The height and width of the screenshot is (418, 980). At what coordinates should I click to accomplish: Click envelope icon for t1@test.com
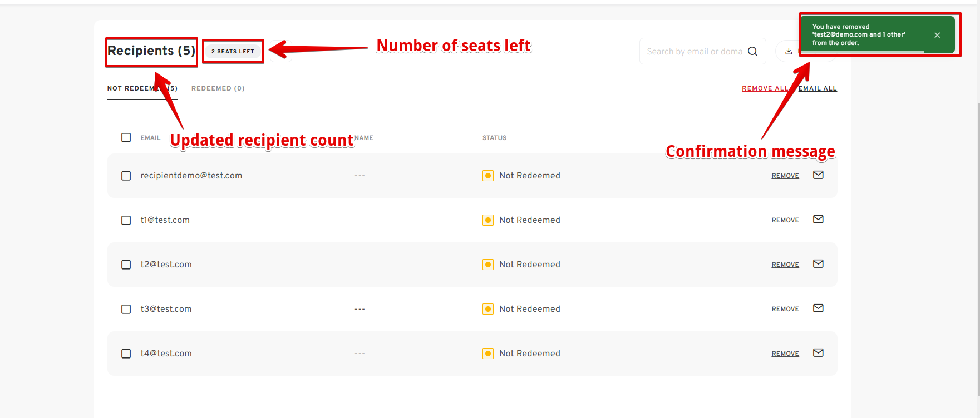coord(818,219)
